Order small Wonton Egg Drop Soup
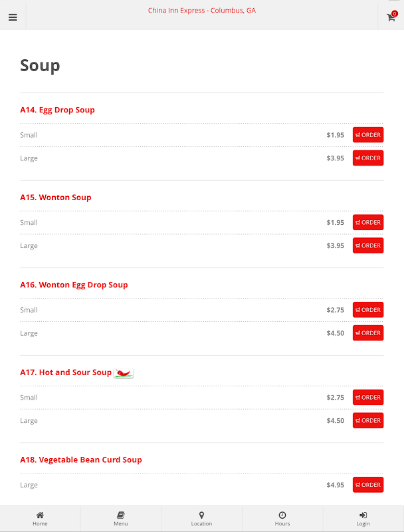The image size is (404, 532). pyautogui.click(x=368, y=310)
